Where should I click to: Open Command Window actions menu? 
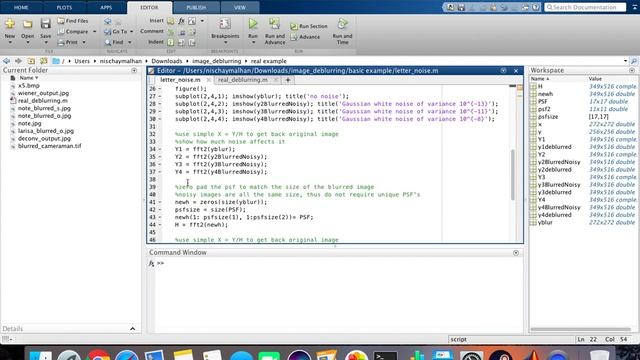coord(516,253)
